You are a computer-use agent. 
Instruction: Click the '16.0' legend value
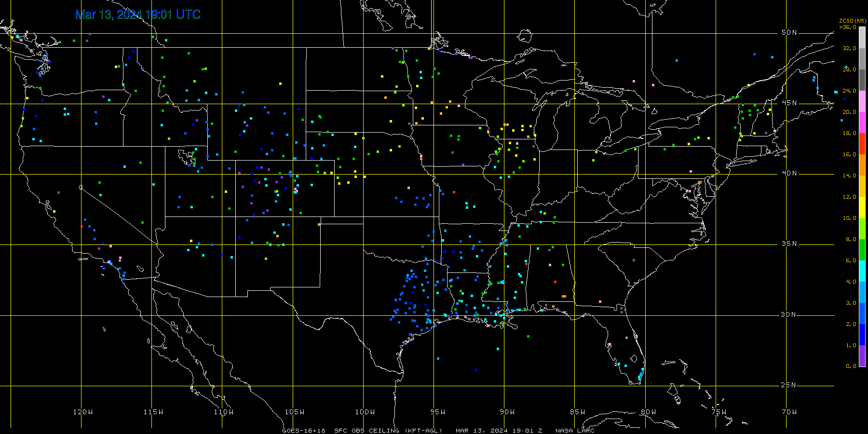point(849,154)
